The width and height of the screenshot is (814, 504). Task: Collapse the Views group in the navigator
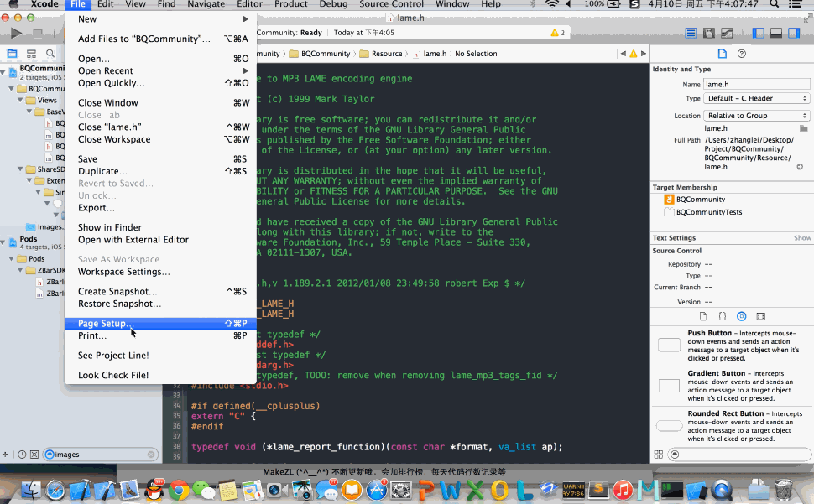(x=20, y=100)
